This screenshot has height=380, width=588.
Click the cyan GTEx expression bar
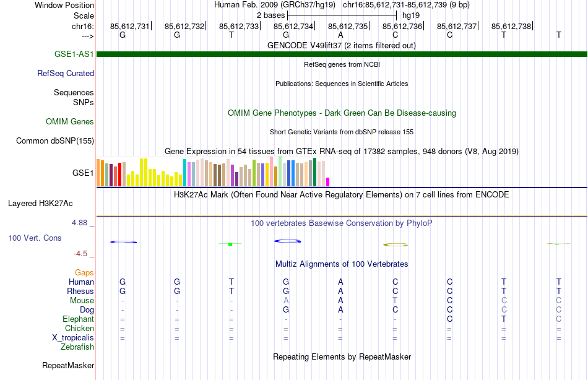click(185, 173)
